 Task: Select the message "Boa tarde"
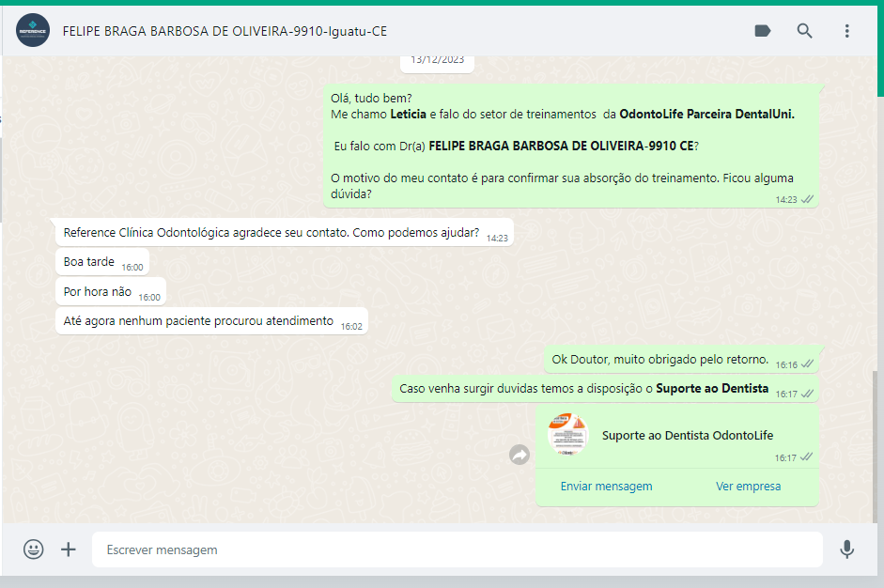(x=102, y=262)
